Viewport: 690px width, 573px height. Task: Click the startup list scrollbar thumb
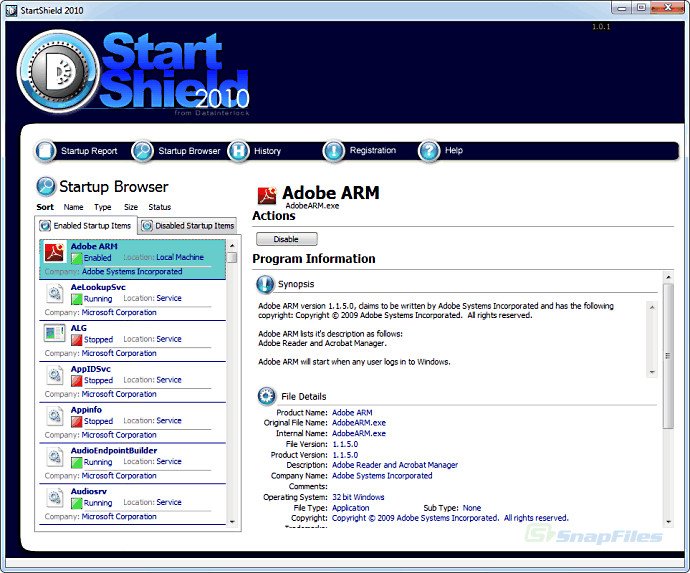point(232,257)
